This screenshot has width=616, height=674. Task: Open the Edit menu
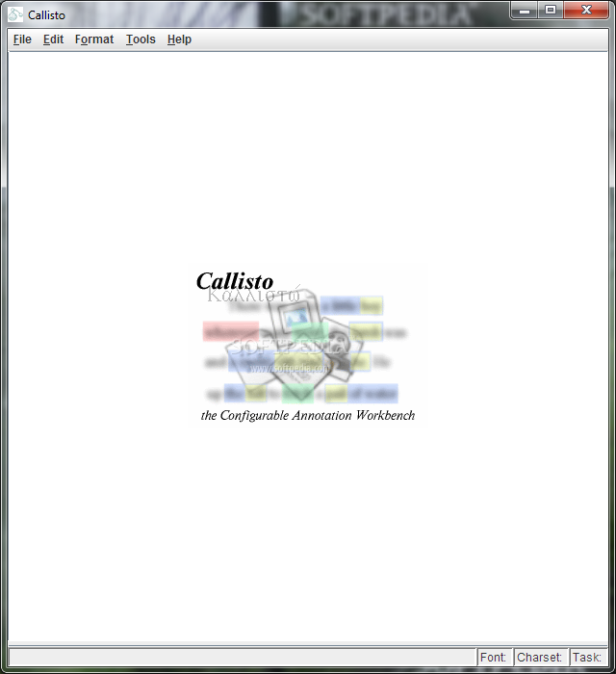point(53,39)
